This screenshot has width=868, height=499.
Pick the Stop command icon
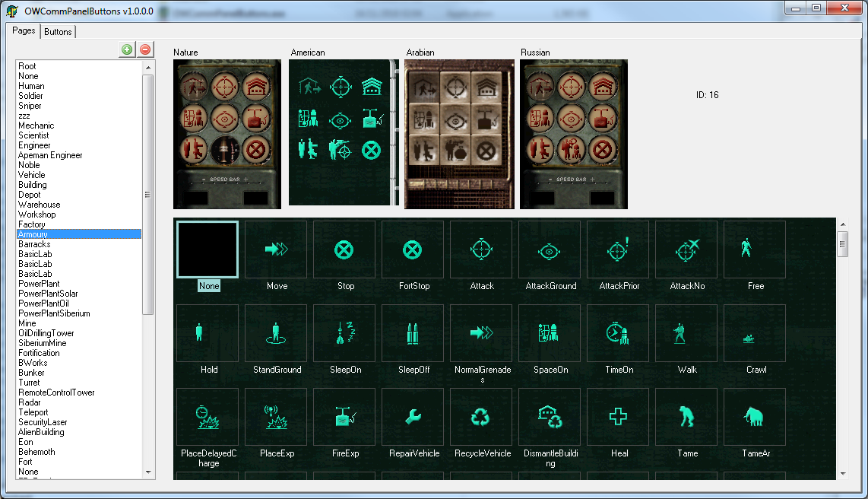pos(344,249)
